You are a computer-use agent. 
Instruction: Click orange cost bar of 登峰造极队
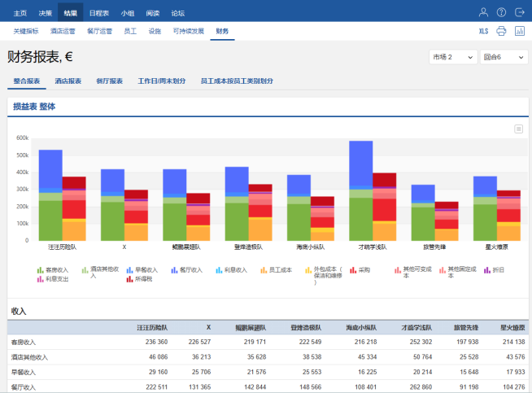[x=260, y=229]
